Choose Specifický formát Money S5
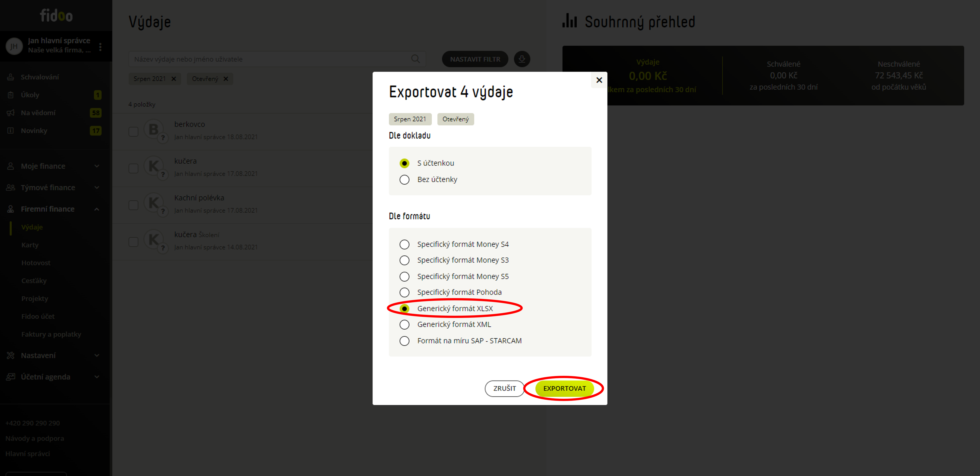980x476 pixels. (x=404, y=276)
